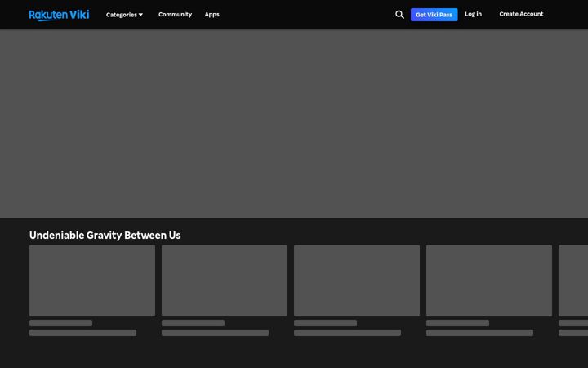Viewport: 588px width, 368px height.
Task: Click the Get Viki Pass button
Action: 434,15
